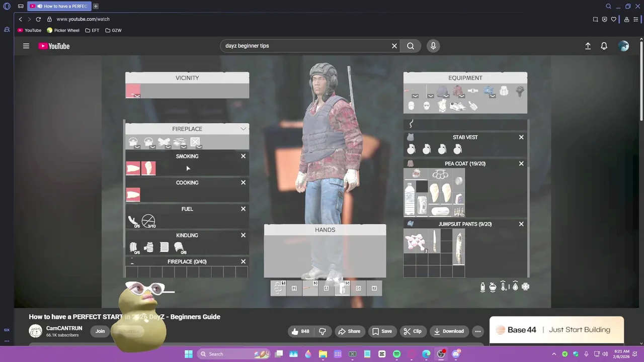
Task: Open Picker Wheel bookmark
Action: pyautogui.click(x=63, y=30)
